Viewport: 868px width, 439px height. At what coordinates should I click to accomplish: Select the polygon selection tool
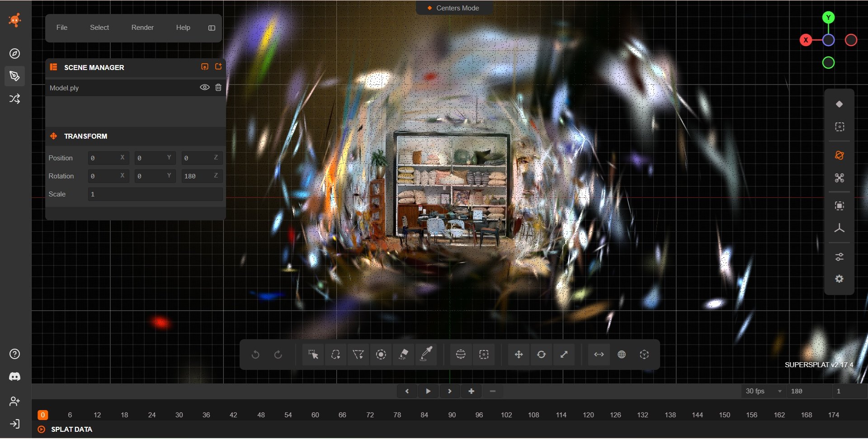click(x=358, y=355)
